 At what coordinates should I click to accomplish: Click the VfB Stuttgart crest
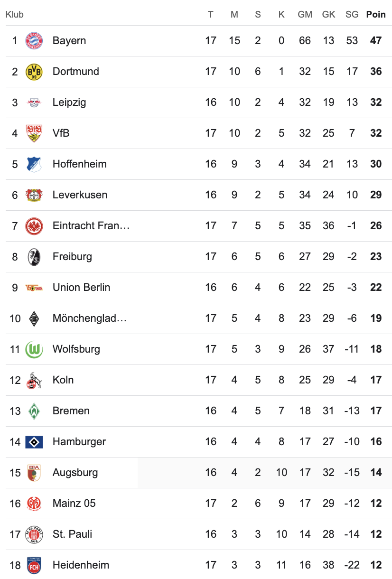pyautogui.click(x=34, y=133)
